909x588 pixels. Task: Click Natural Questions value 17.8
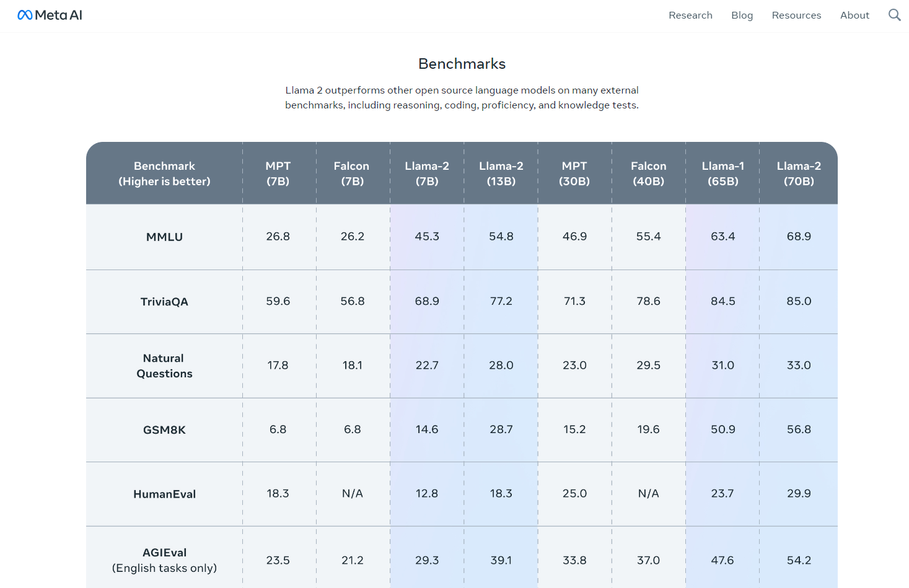coord(278,366)
